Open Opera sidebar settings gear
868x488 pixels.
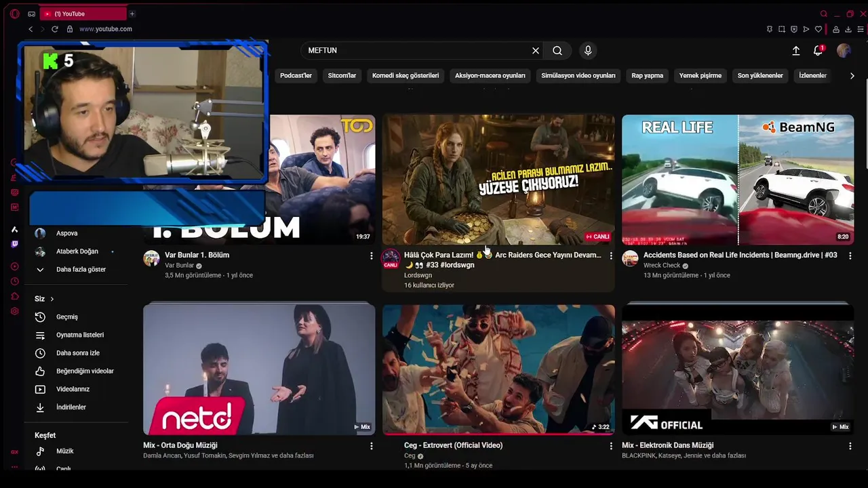[x=14, y=311]
